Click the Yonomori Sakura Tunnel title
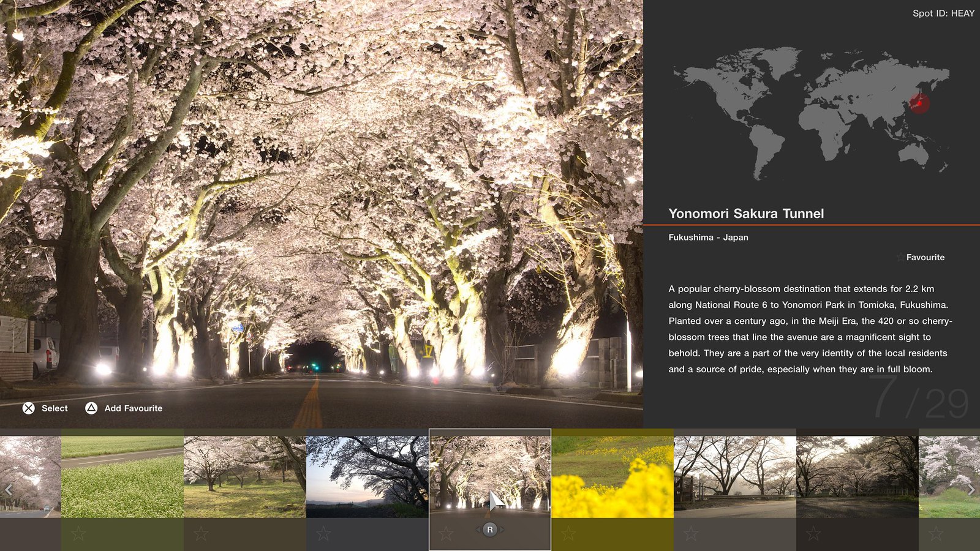The width and height of the screenshot is (980, 551). click(x=746, y=214)
